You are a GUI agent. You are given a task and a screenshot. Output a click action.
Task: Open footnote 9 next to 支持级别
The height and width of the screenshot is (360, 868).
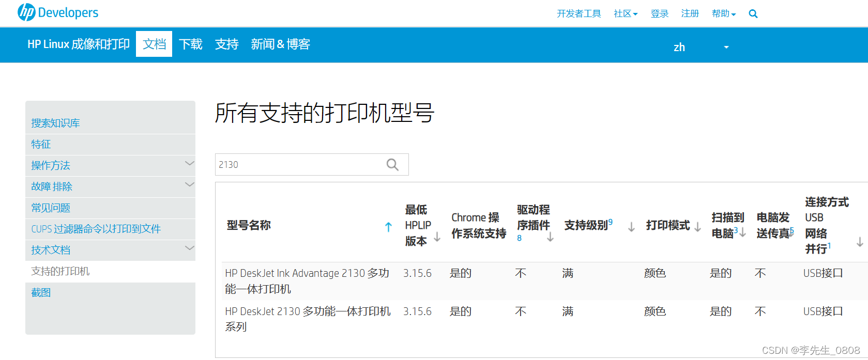point(611,222)
